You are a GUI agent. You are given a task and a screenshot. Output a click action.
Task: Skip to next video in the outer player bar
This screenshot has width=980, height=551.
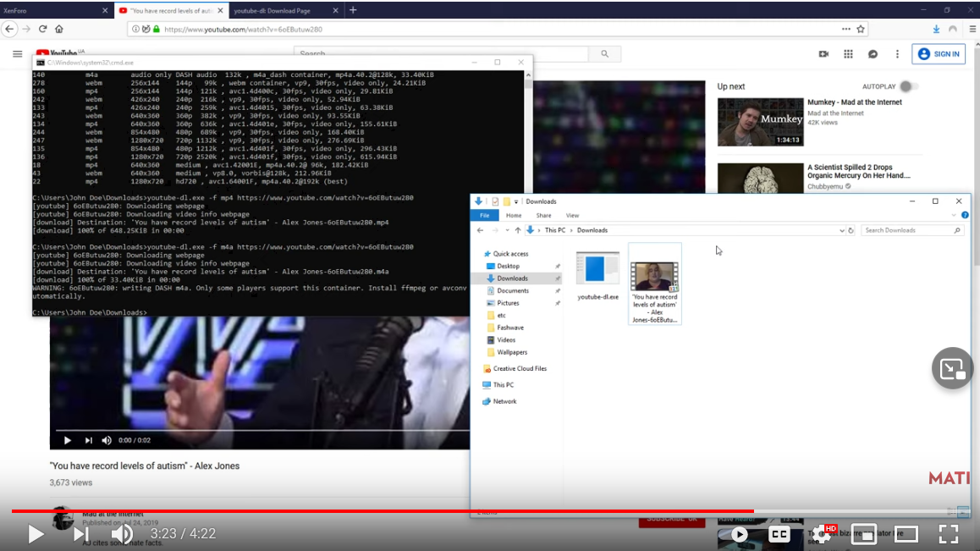80,533
